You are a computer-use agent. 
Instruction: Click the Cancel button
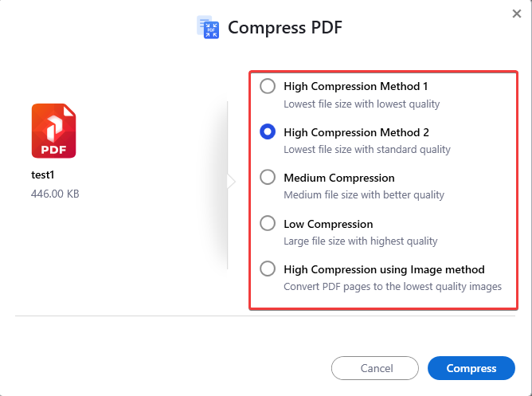click(x=375, y=368)
